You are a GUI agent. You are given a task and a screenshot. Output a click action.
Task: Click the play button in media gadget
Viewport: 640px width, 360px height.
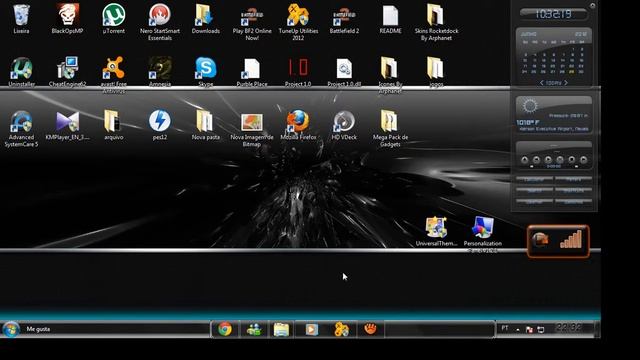[548, 160]
